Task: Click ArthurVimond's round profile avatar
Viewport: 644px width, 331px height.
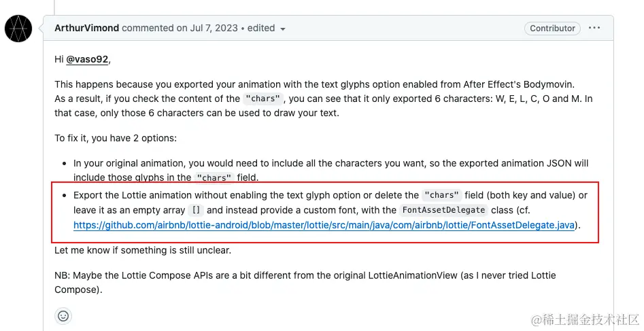Action: 18,29
